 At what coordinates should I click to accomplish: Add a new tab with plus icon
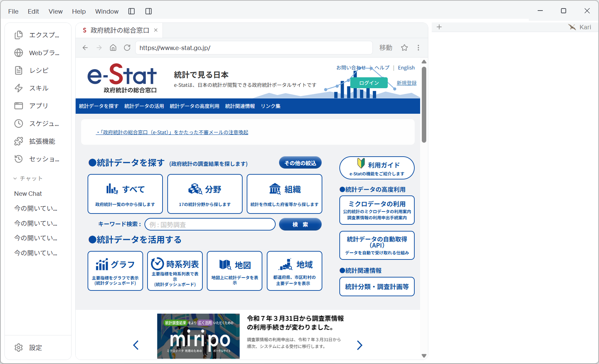click(439, 27)
